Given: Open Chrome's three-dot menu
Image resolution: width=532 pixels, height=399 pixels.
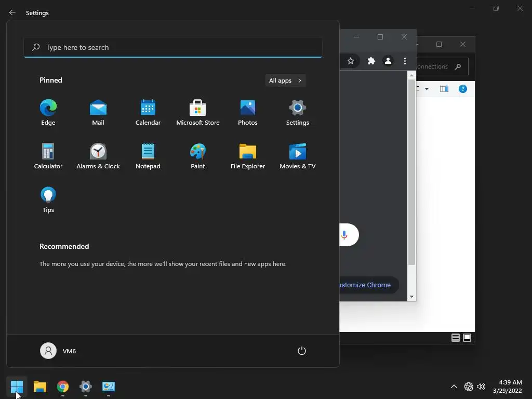Looking at the screenshot, I should (405, 61).
